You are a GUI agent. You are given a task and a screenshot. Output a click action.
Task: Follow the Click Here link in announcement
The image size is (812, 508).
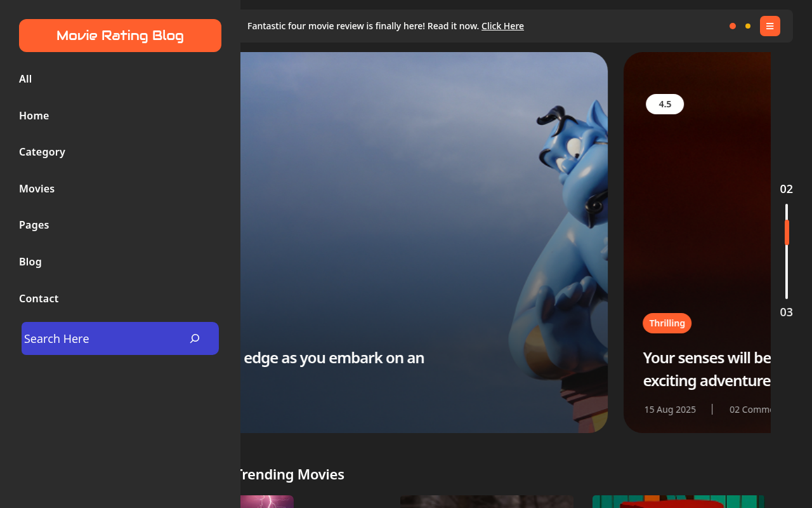(502, 26)
